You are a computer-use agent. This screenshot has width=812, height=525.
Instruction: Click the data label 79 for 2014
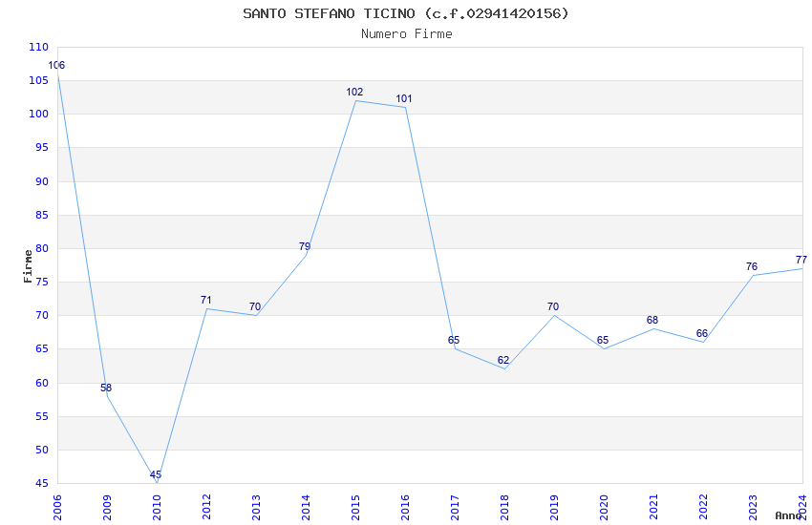305,246
